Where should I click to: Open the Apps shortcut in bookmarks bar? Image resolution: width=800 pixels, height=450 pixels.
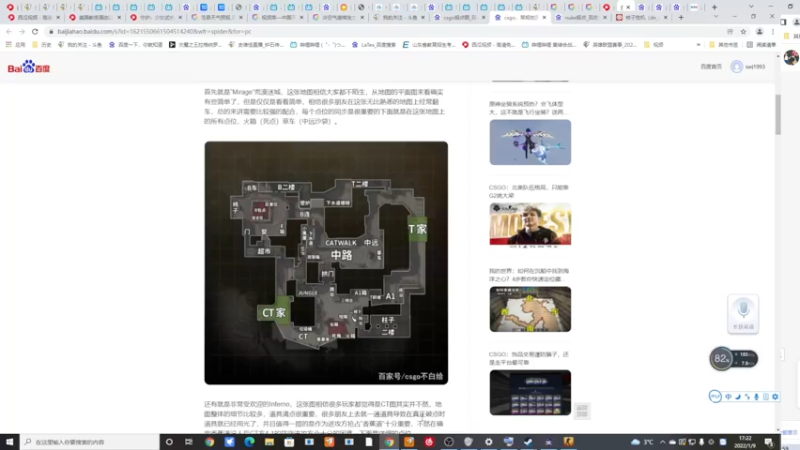point(15,45)
